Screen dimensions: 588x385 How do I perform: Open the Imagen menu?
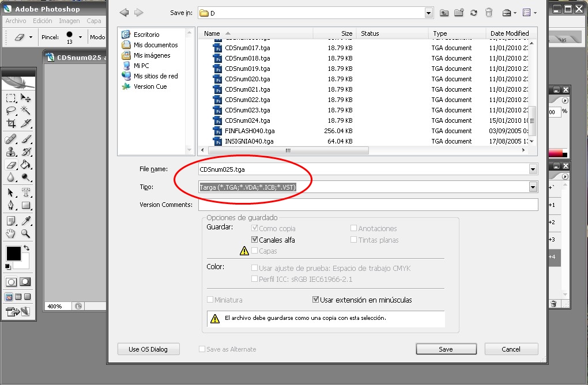[x=69, y=21]
